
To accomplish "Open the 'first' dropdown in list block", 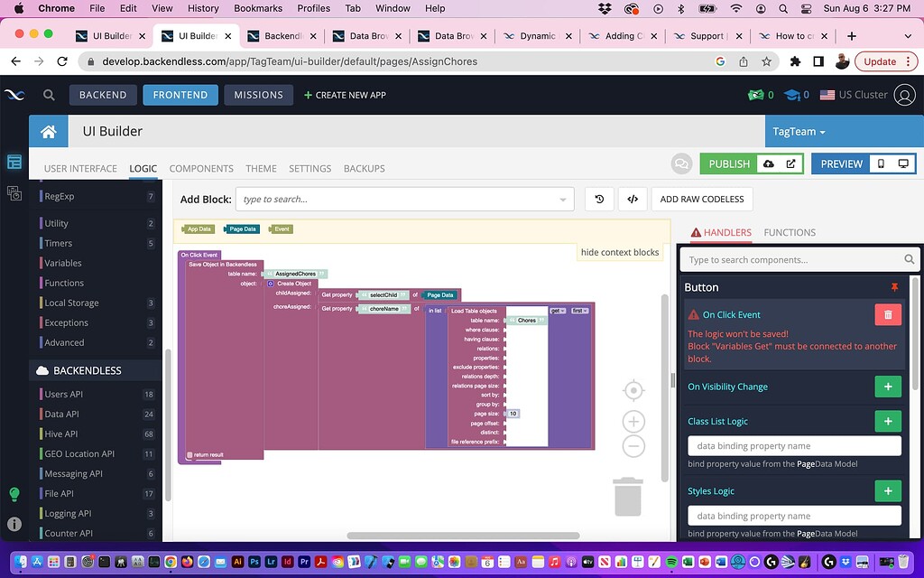I will [578, 311].
